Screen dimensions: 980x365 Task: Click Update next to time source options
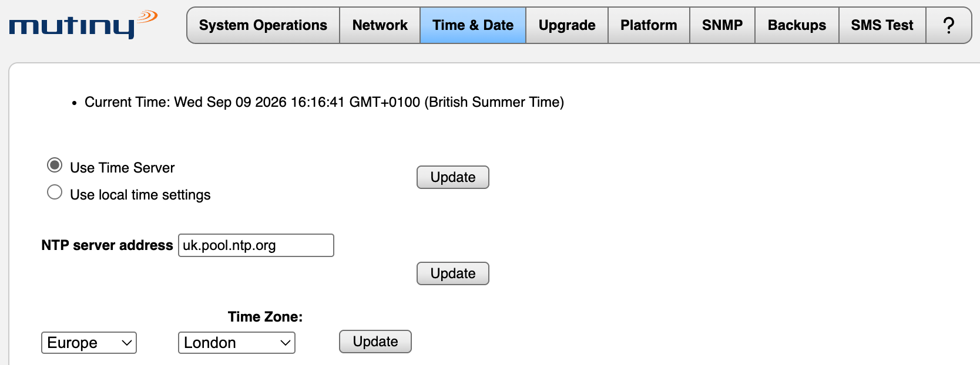(x=453, y=177)
